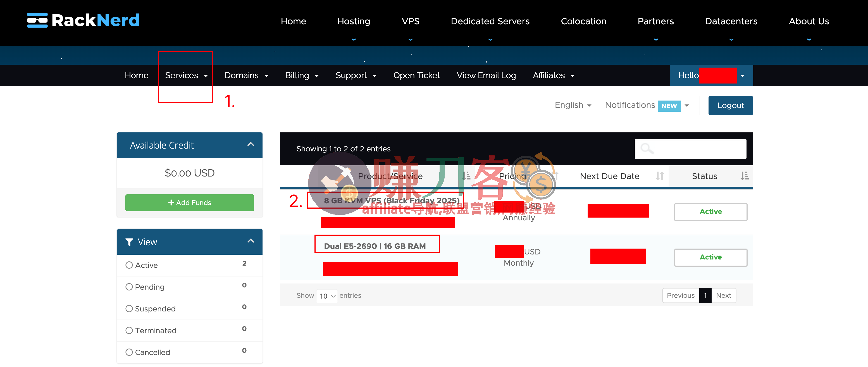868x367 pixels.
Task: Click the RackNerd logo
Action: (83, 20)
